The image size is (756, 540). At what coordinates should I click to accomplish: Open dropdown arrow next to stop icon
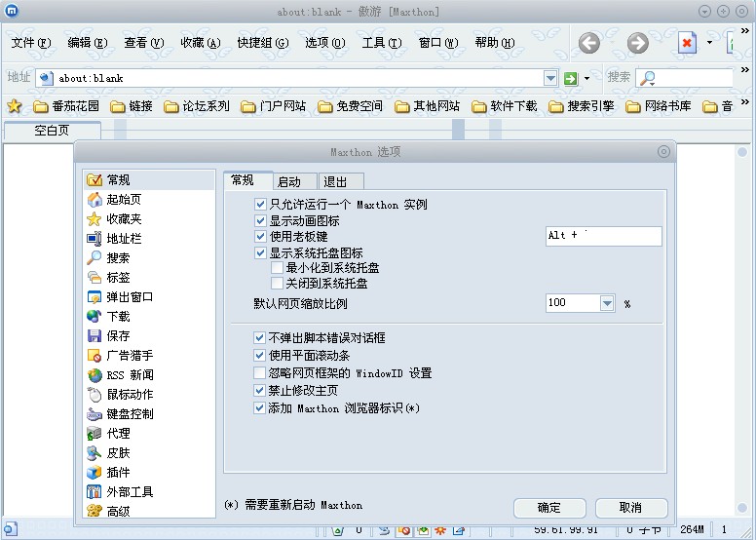pos(709,43)
